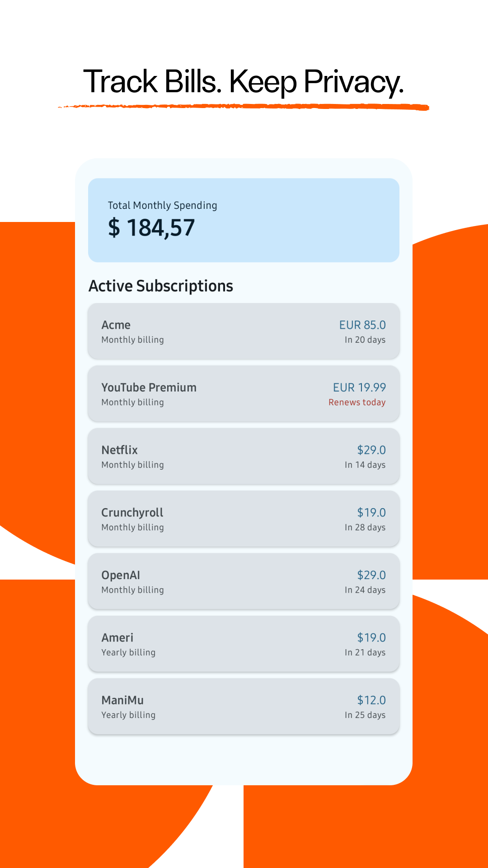Click the In 25 days renewal text
This screenshot has width=488, height=868.
365,715
